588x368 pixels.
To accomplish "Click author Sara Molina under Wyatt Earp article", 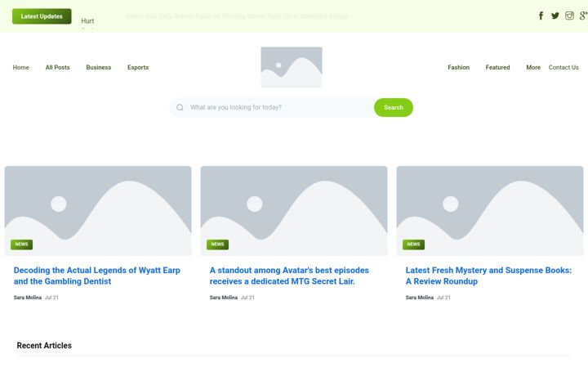I will (x=28, y=298).
